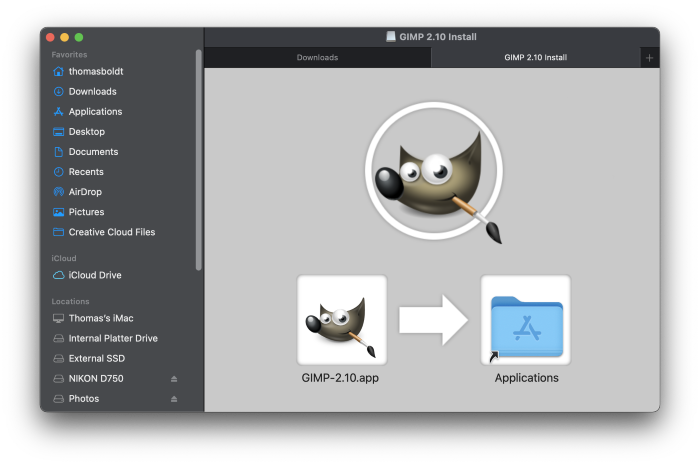Select 'Downloads' label in Favorites
Screen dimensions: 700x465
pos(92,91)
